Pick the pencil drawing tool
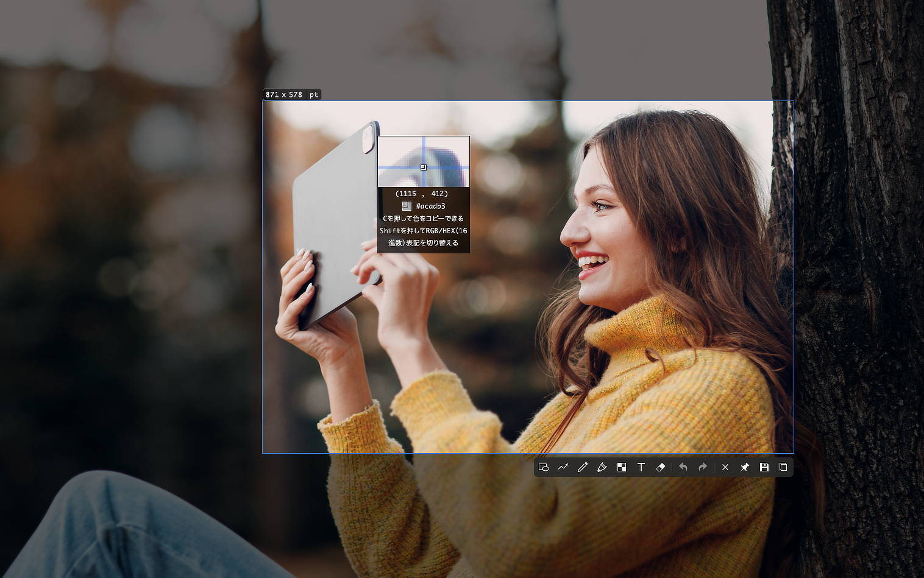Viewport: 924px width, 578px height. point(583,467)
